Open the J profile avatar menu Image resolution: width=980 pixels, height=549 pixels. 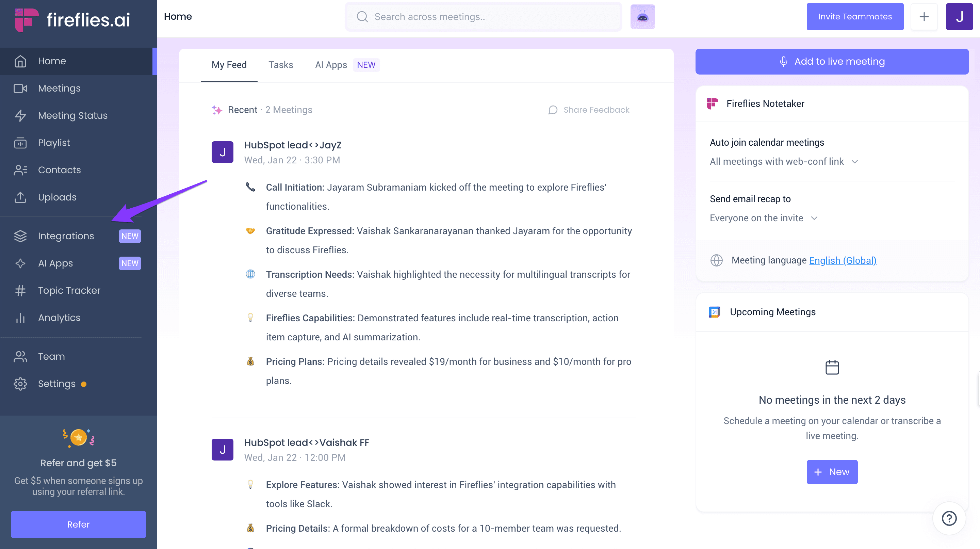(x=960, y=17)
